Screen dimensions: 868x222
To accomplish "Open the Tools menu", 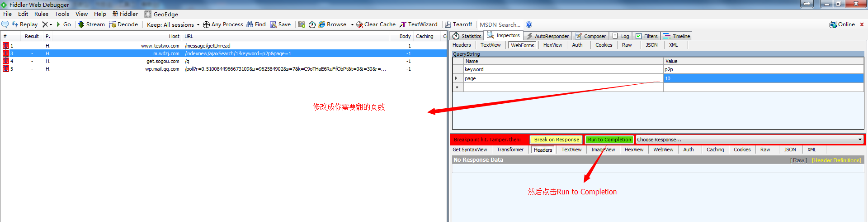I will point(62,14).
